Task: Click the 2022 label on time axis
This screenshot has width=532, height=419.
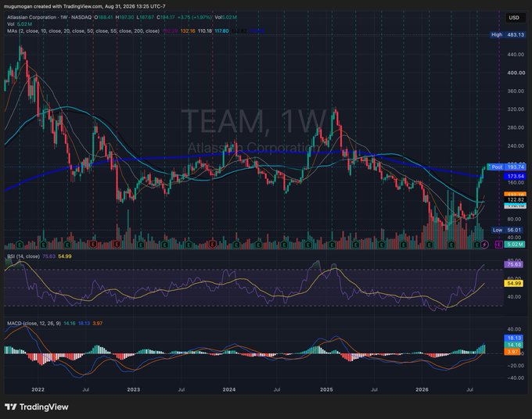Action: tap(38, 389)
